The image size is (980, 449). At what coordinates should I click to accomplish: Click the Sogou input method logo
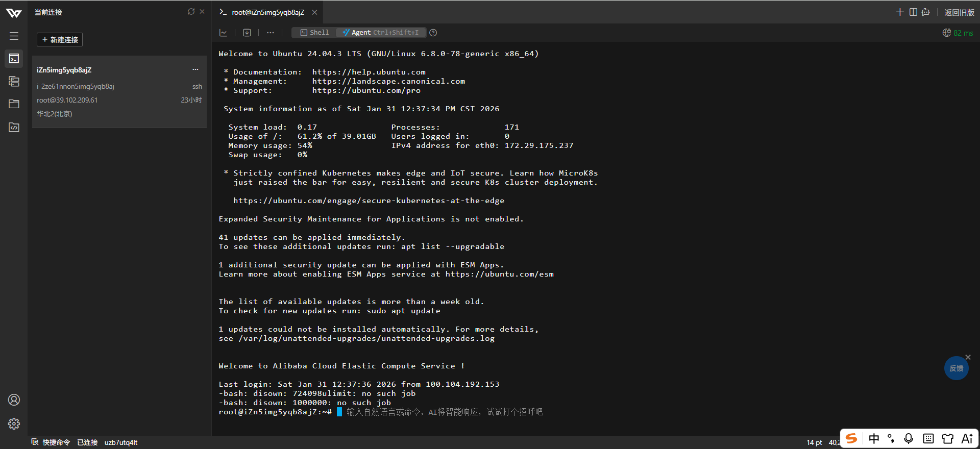coord(851,438)
